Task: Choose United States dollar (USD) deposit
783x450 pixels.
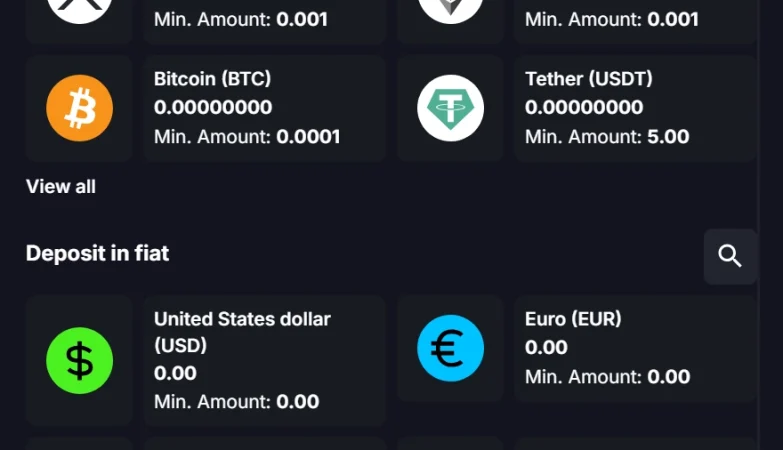Action: coord(242,331)
